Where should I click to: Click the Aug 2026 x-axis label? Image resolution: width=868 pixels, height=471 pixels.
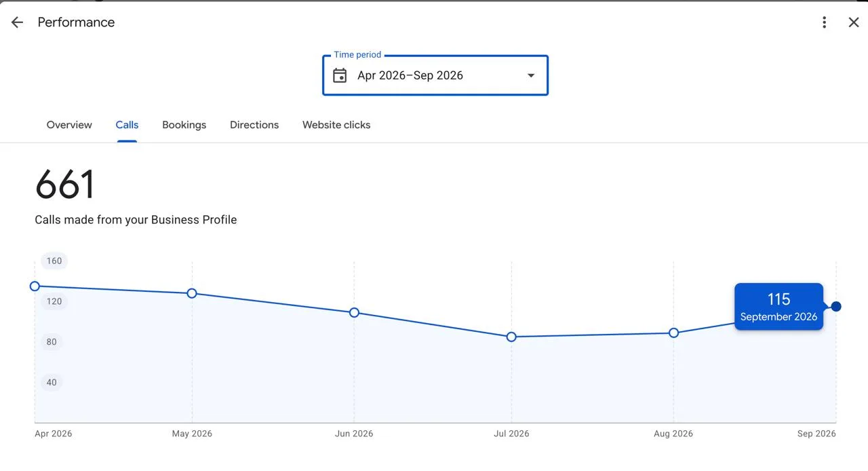[x=673, y=434]
